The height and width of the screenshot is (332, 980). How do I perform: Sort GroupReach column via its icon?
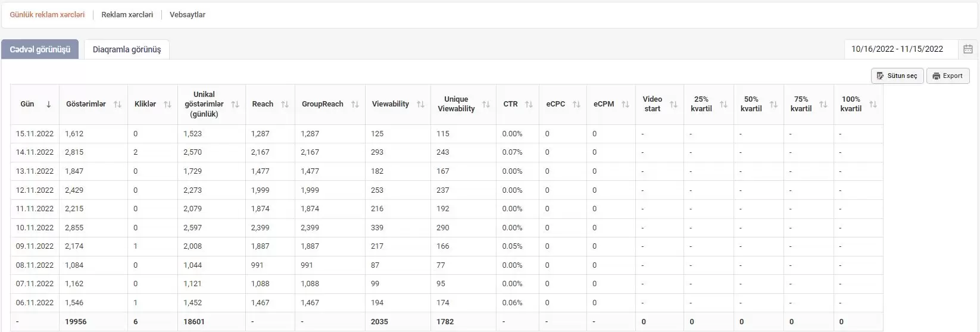(x=355, y=104)
